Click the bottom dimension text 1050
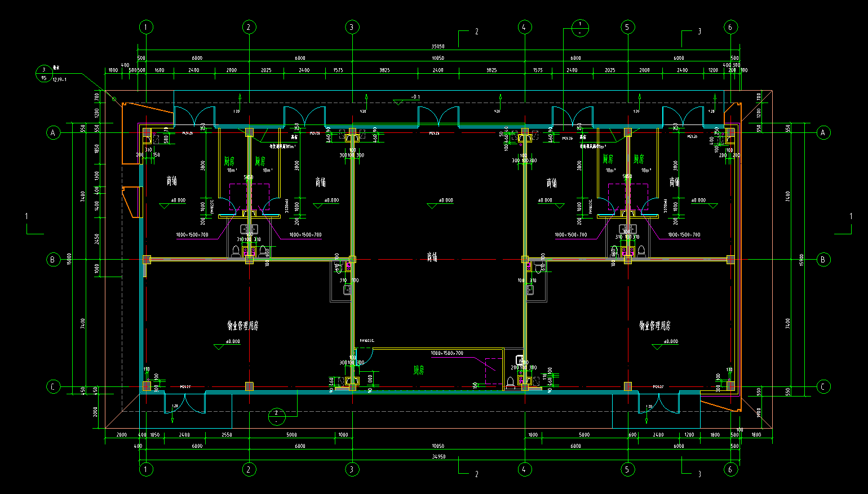 (x=154, y=435)
